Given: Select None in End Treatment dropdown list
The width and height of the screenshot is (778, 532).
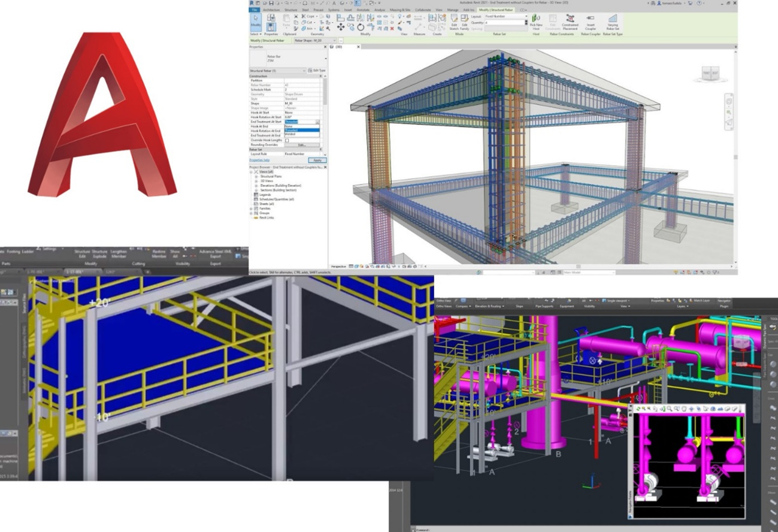Looking at the screenshot, I should click(x=302, y=126).
